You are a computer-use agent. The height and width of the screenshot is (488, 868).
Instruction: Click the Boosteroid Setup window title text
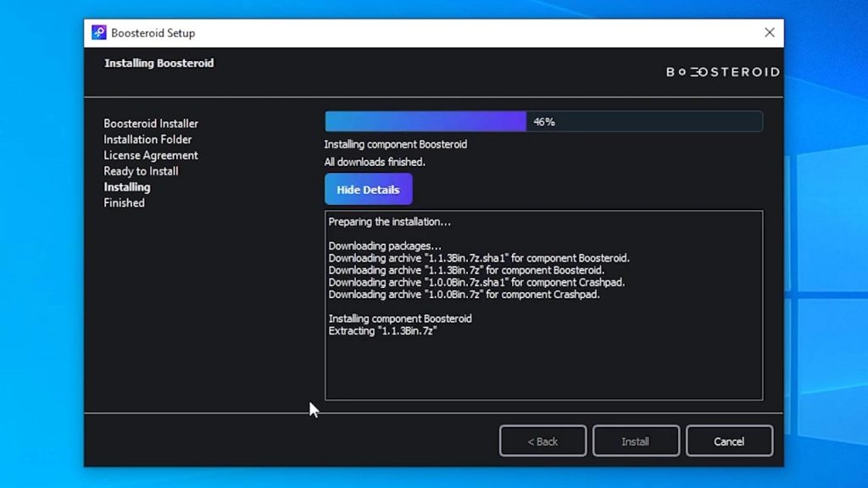153,33
